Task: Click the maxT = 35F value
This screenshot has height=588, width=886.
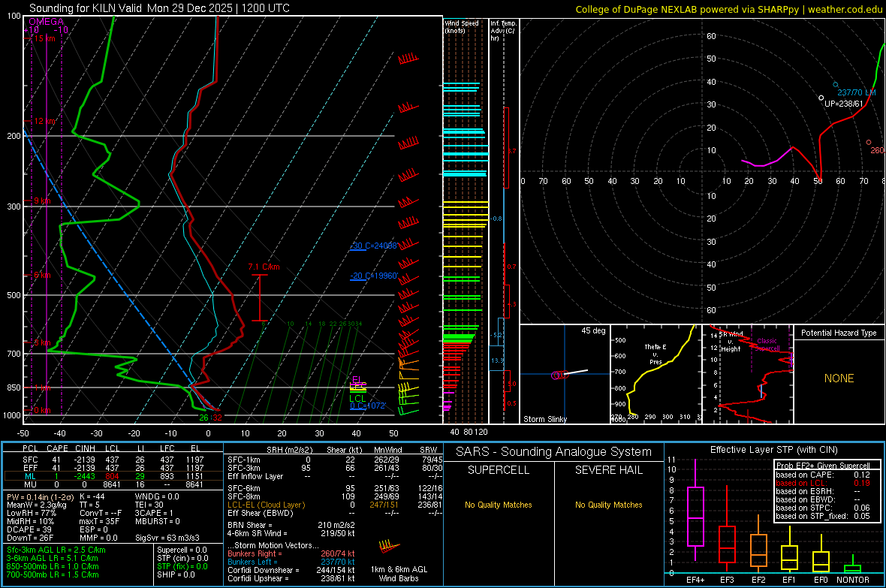Action: click(x=99, y=521)
